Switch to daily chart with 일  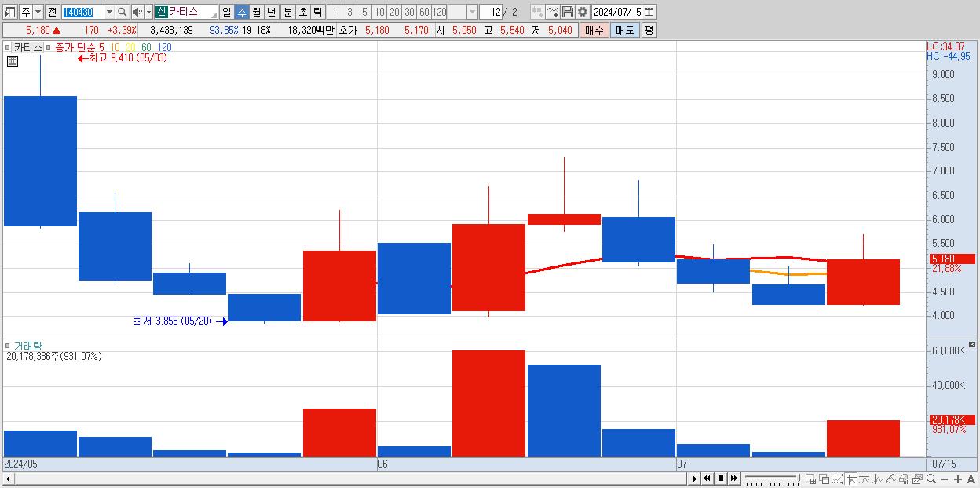(x=226, y=12)
